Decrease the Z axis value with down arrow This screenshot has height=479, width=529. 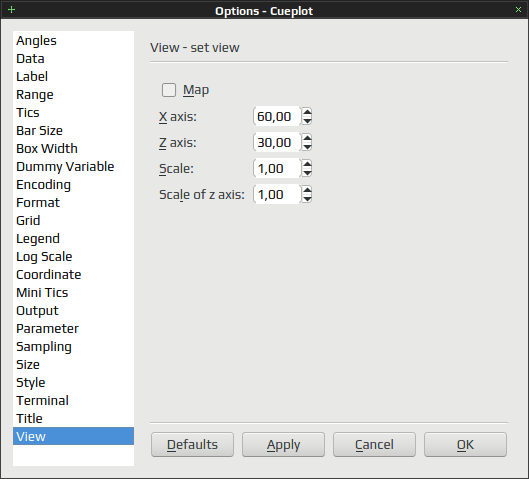click(307, 147)
